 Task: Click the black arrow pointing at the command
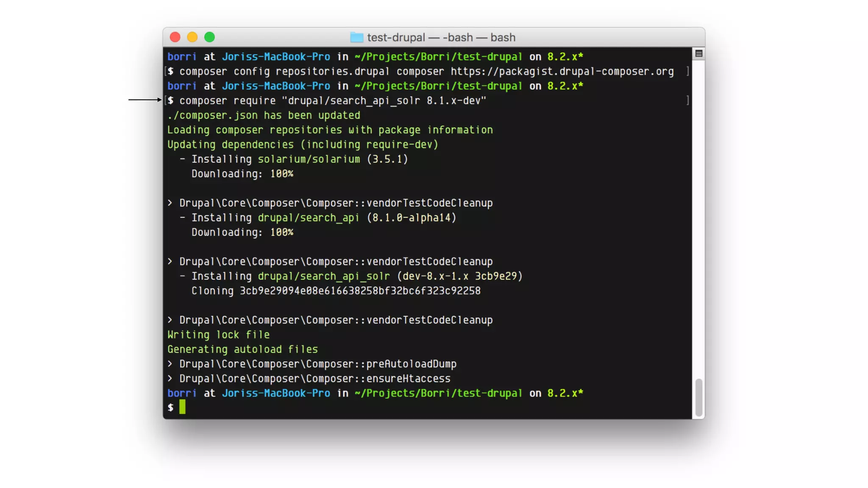[x=145, y=100]
